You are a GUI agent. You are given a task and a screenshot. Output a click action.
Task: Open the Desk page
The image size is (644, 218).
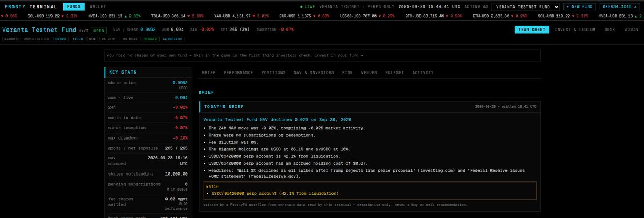tap(610, 30)
